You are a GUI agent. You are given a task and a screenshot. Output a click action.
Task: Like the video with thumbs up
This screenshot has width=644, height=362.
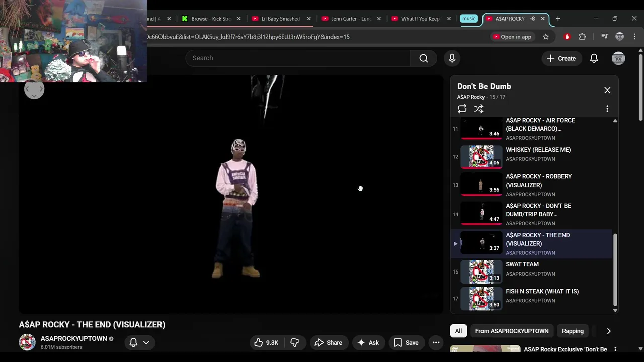266,343
